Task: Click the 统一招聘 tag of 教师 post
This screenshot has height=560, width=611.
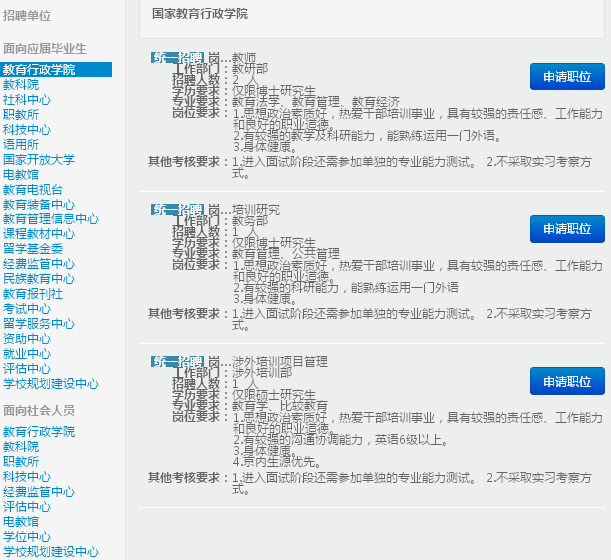Action: coord(178,58)
